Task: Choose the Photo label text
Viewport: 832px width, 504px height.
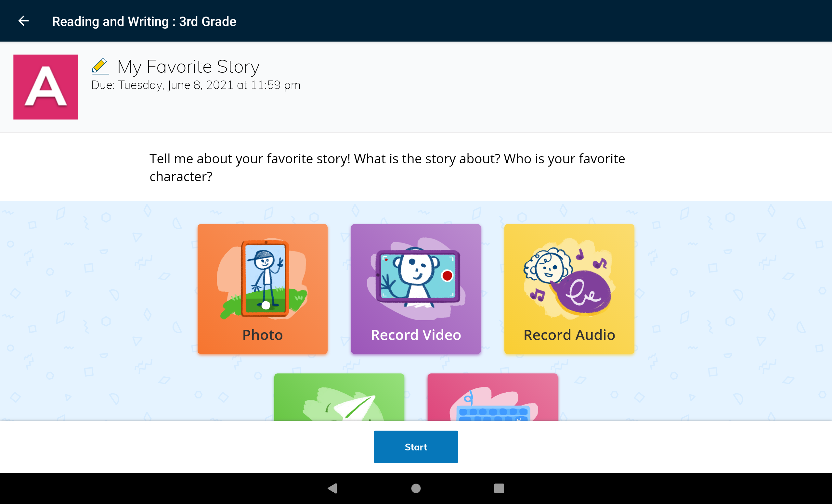Action: [x=262, y=335]
